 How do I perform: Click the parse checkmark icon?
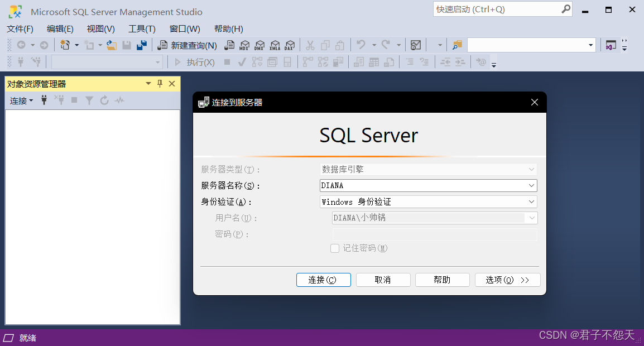pyautogui.click(x=242, y=62)
